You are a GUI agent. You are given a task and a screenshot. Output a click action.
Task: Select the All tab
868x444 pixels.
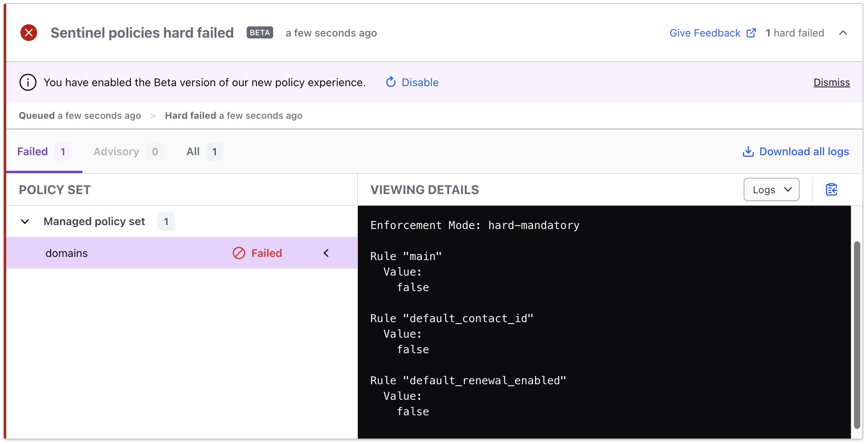point(193,151)
